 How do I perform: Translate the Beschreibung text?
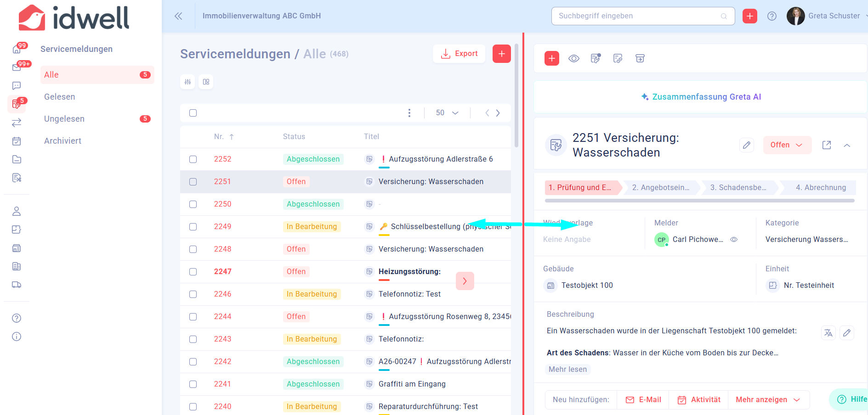[x=828, y=333]
